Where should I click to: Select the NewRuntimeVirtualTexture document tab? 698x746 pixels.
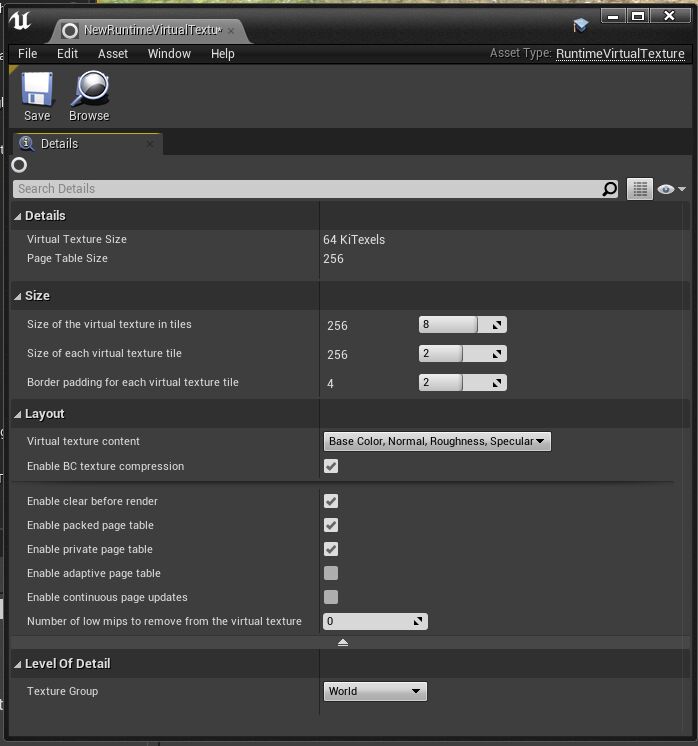152,30
